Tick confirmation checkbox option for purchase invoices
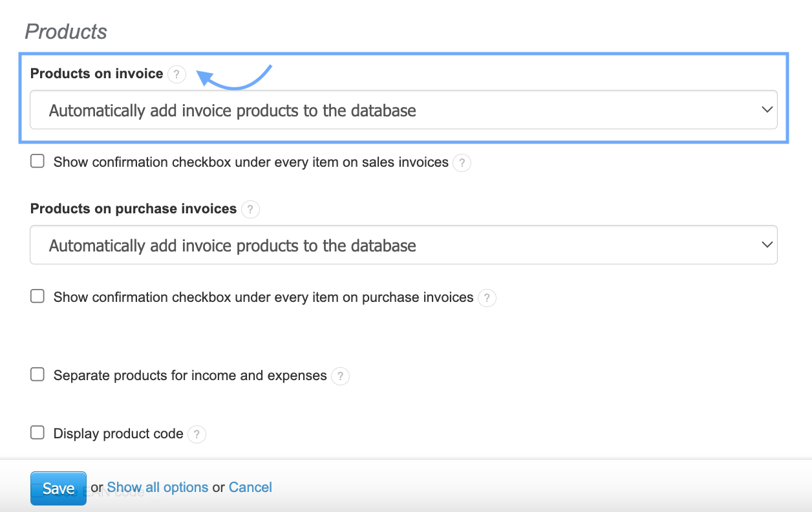The width and height of the screenshot is (812, 512). coord(37,297)
